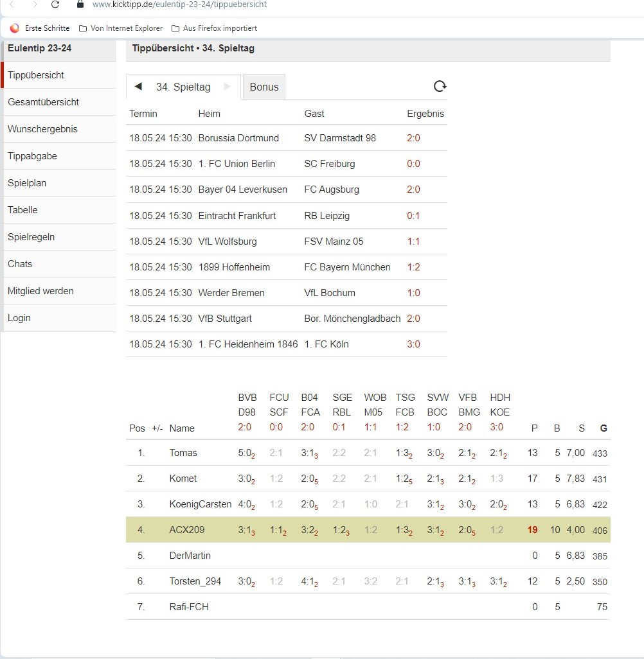Open Von Internet Explorer bookmark folder
Viewport: 644px width, 659px height.
121,28
